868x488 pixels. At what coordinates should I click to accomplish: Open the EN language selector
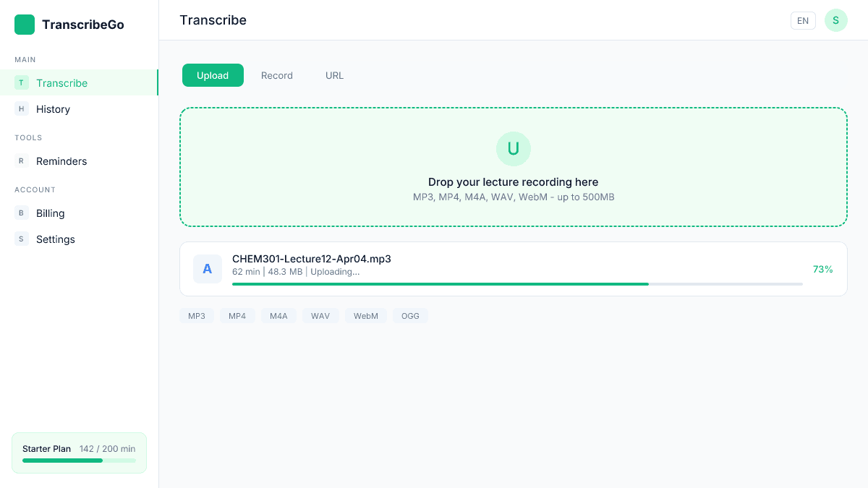pos(803,20)
